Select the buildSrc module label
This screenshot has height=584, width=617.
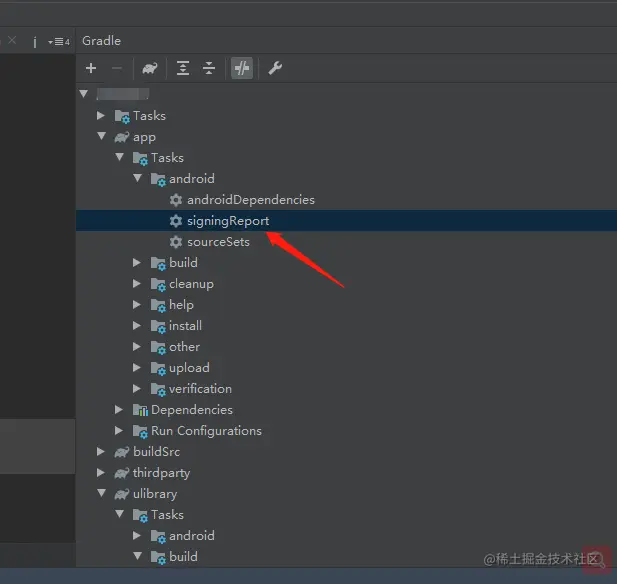click(x=156, y=451)
